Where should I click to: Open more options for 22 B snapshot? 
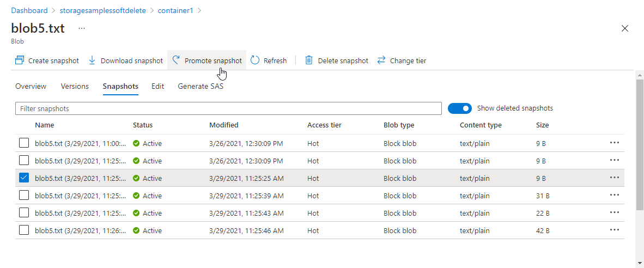(615, 212)
